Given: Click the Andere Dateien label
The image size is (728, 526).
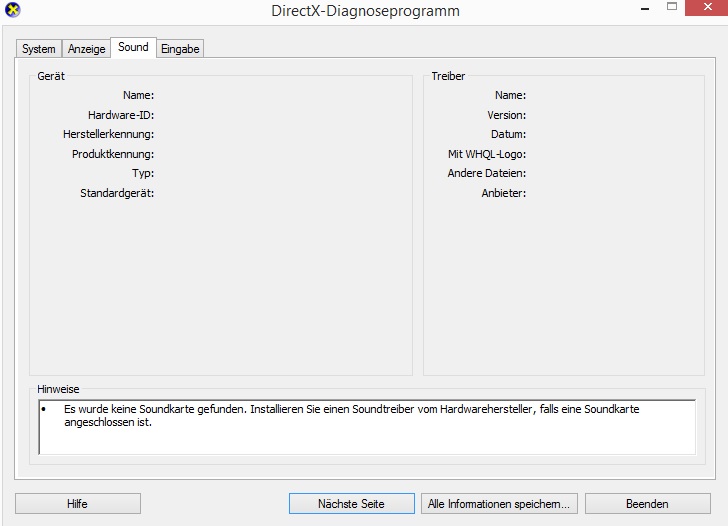Looking at the screenshot, I should click(x=487, y=173).
